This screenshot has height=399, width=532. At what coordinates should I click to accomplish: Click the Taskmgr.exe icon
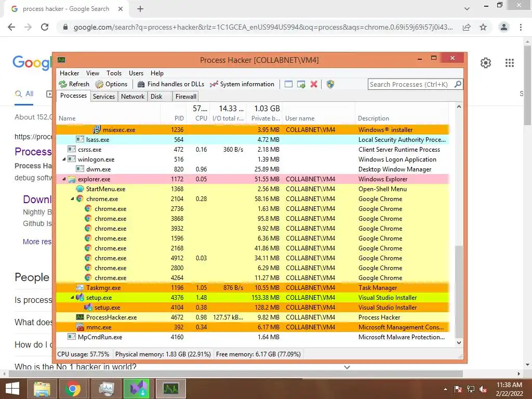coord(80,288)
